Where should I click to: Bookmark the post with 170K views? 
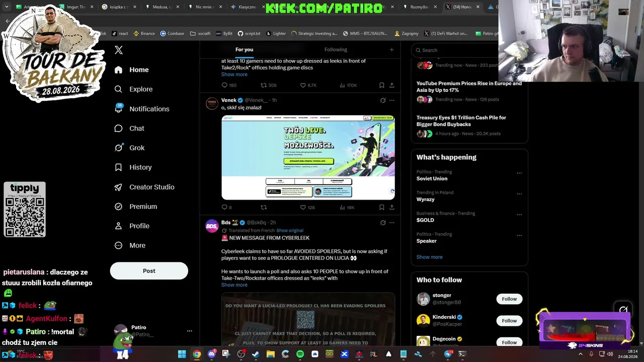tap(382, 85)
